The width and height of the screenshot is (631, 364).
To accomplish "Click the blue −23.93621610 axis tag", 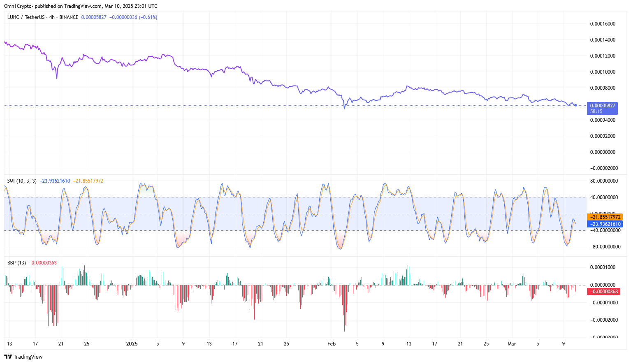I will 605,224.
